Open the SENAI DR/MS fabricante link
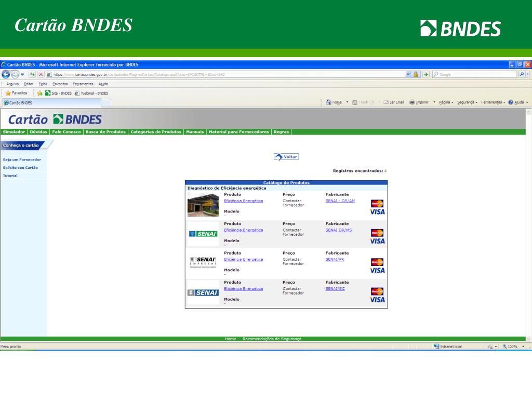This screenshot has height=399, width=532. click(339, 230)
